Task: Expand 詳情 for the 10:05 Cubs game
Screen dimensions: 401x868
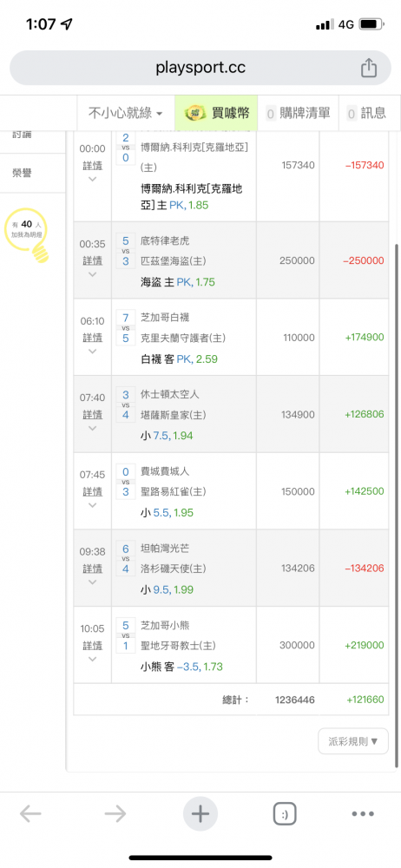Action: [93, 646]
